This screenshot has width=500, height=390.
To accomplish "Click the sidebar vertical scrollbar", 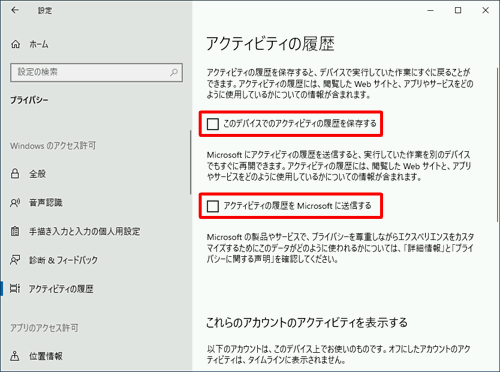I will (x=191, y=162).
